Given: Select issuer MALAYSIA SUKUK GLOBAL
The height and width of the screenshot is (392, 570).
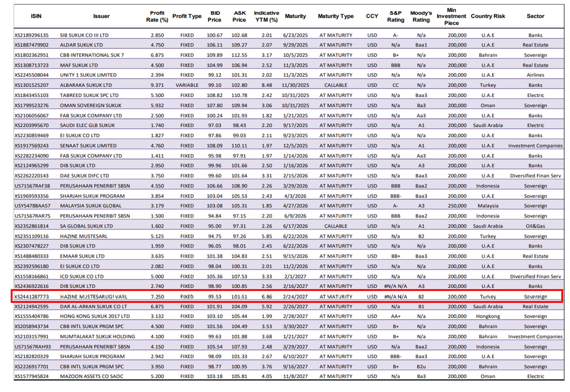Looking at the screenshot, I should (x=91, y=206).
